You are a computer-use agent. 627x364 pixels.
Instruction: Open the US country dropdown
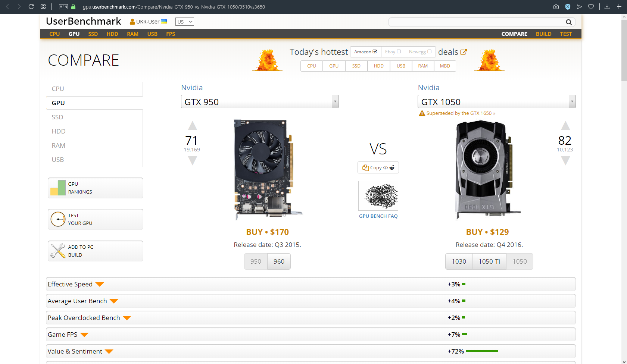[185, 22]
